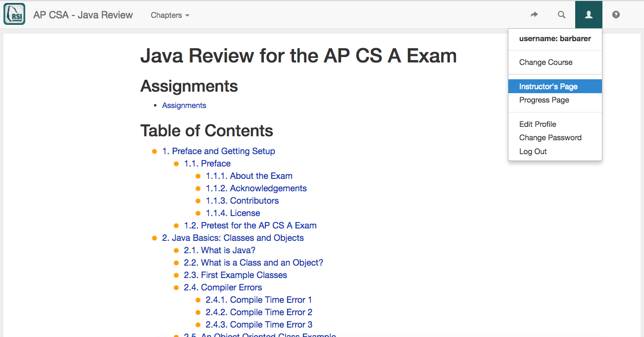Open 1. Preface and Getting Setup chapter
The image size is (644, 337).
point(219,151)
